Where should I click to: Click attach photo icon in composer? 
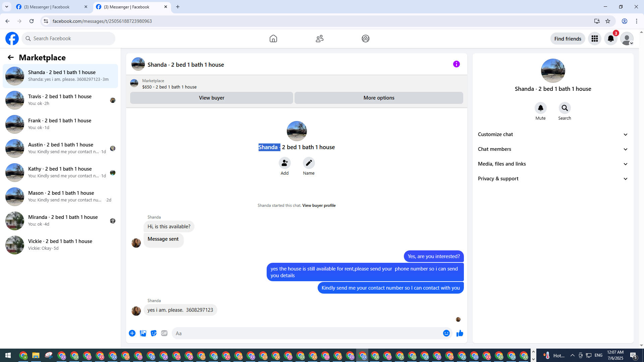pyautogui.click(x=143, y=333)
